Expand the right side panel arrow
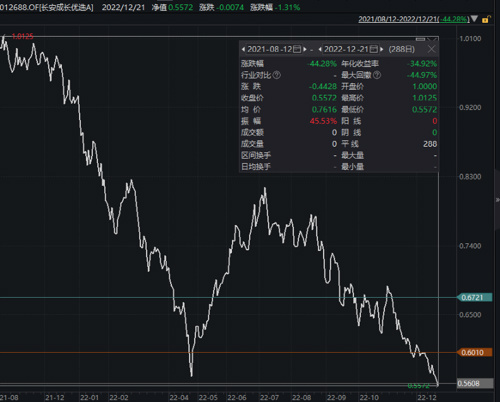Viewport: 500px width, 402px height. (498, 200)
